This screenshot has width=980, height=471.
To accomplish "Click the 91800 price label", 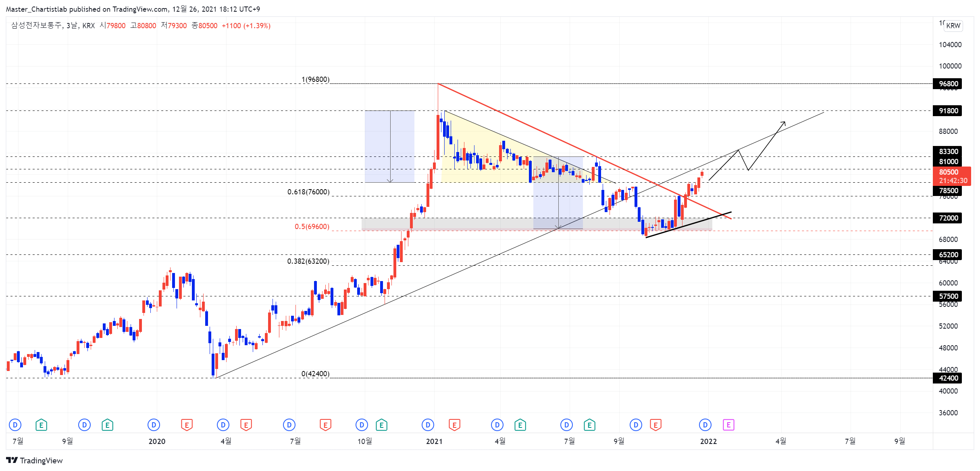I will point(947,111).
